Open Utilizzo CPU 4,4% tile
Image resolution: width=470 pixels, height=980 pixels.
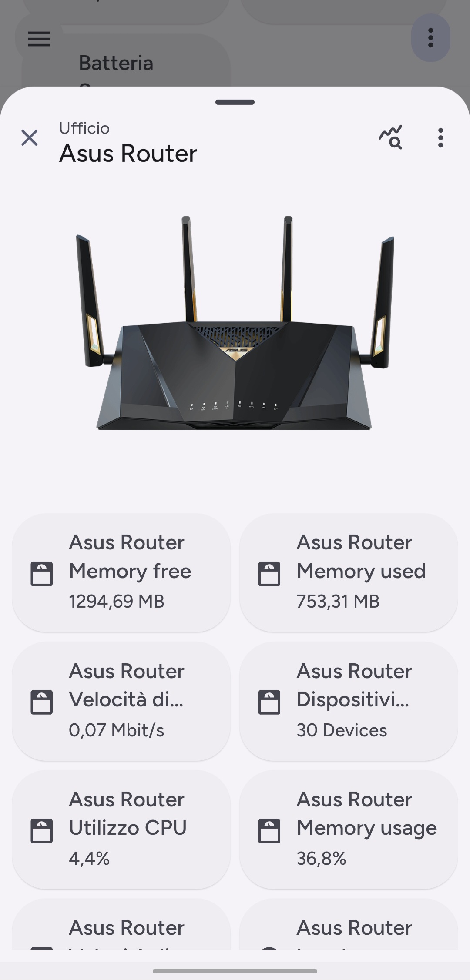[121, 829]
